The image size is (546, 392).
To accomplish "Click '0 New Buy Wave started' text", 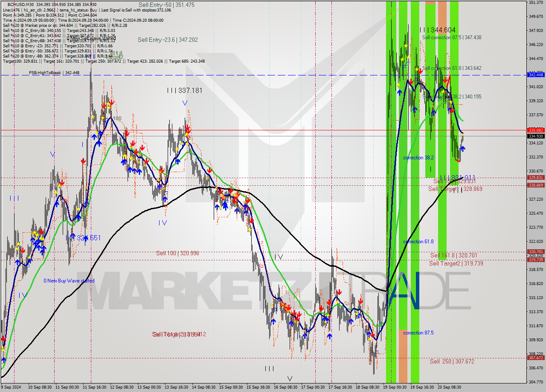I will pos(69,281).
